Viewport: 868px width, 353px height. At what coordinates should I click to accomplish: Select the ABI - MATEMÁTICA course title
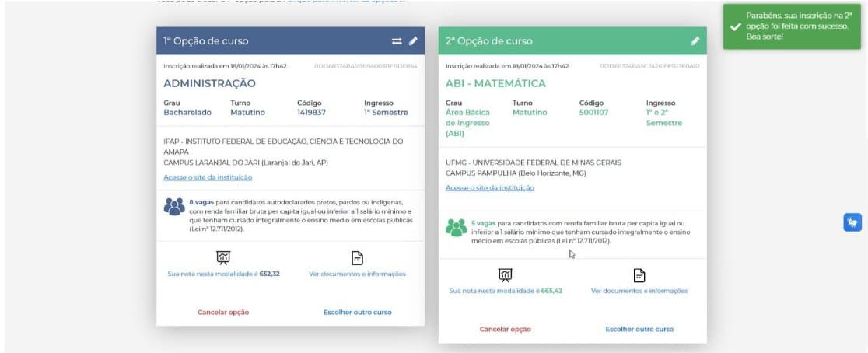click(495, 83)
